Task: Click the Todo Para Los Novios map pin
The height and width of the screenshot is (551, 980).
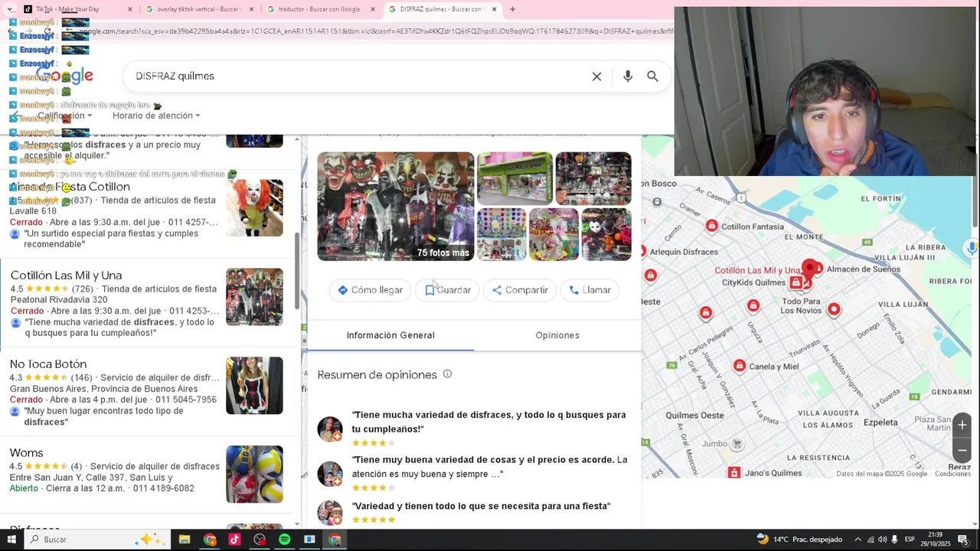Action: point(834,309)
